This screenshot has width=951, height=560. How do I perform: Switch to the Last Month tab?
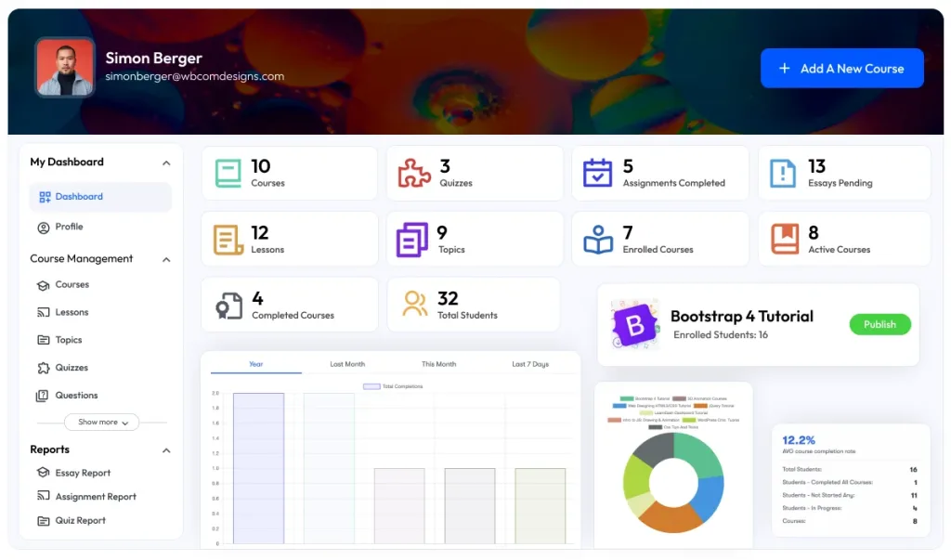pos(347,365)
